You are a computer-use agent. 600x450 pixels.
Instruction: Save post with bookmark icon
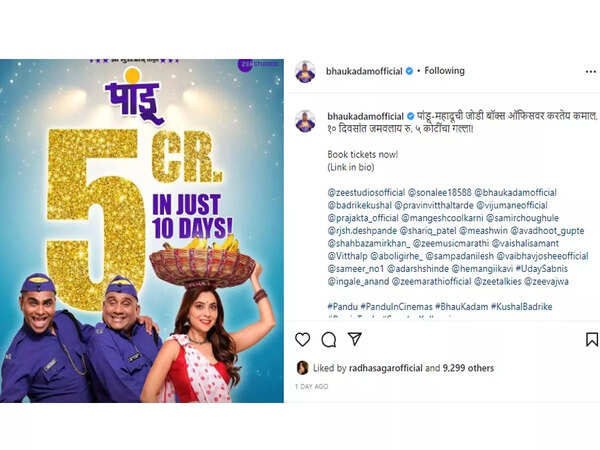592,339
